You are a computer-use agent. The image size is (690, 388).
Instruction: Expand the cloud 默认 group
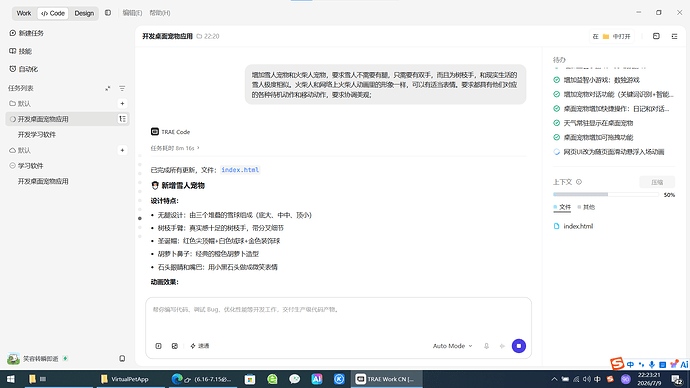20,150
